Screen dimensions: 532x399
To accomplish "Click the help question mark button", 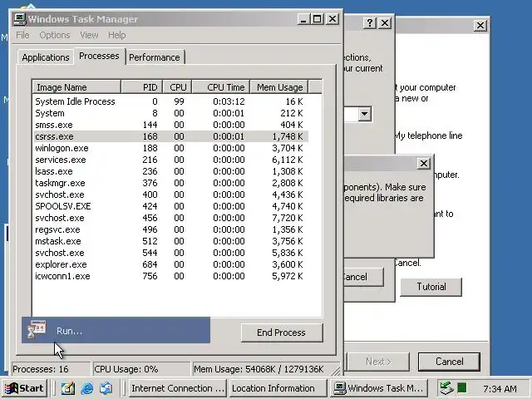I will click(x=370, y=23).
